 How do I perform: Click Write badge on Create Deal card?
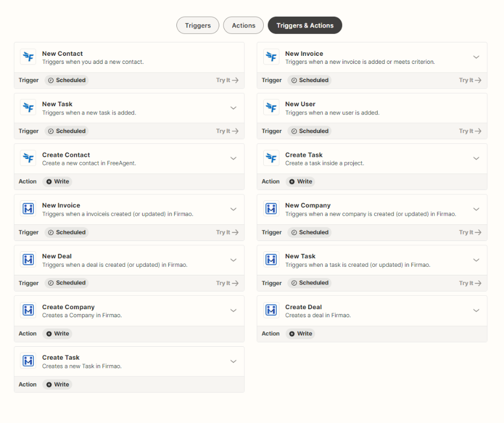pyautogui.click(x=300, y=333)
